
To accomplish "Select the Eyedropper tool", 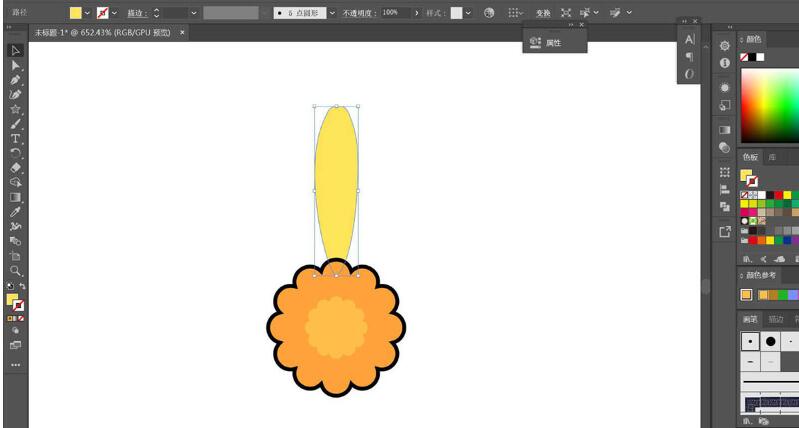I will (16, 212).
